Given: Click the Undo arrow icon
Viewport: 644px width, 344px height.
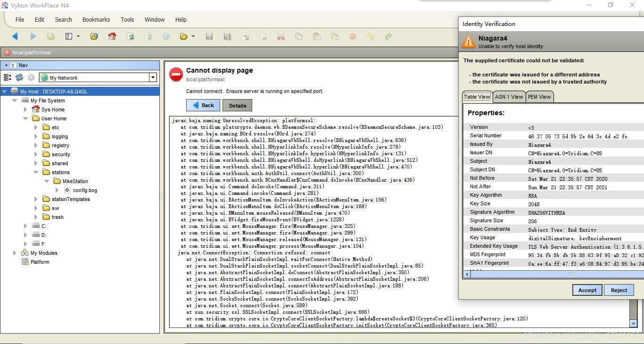Looking at the screenshot, I should coord(371,36).
